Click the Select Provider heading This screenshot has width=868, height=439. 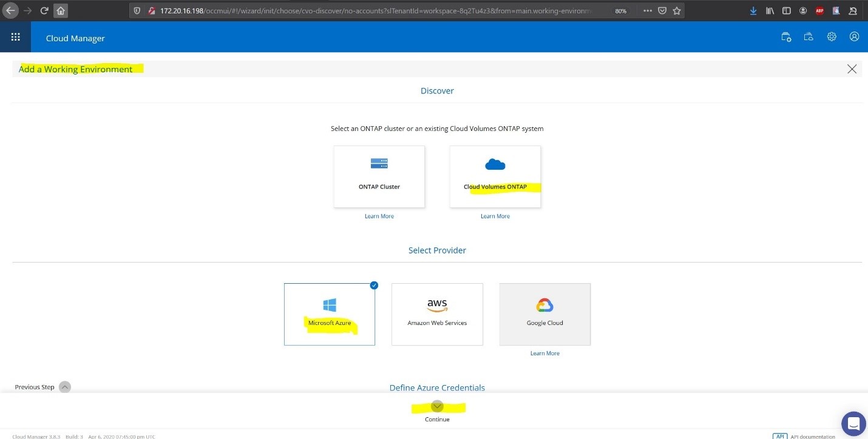click(437, 250)
